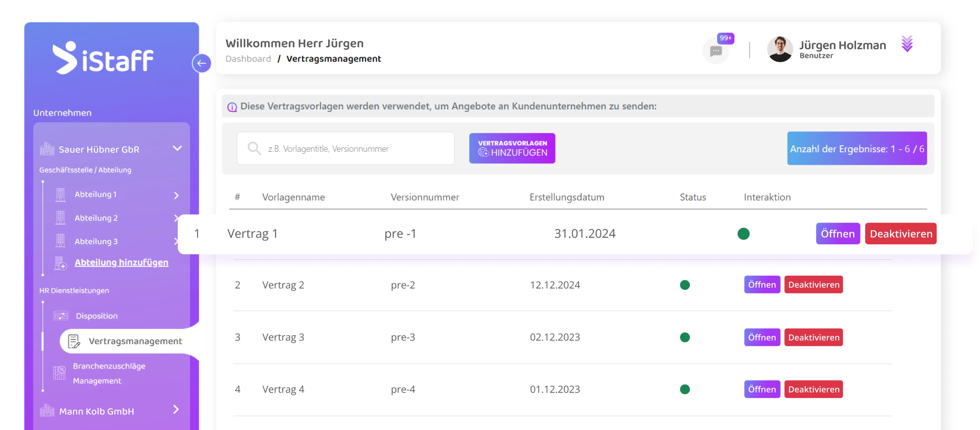The image size is (980, 430).
Task: Click add-department building plus icon
Action: click(60, 263)
